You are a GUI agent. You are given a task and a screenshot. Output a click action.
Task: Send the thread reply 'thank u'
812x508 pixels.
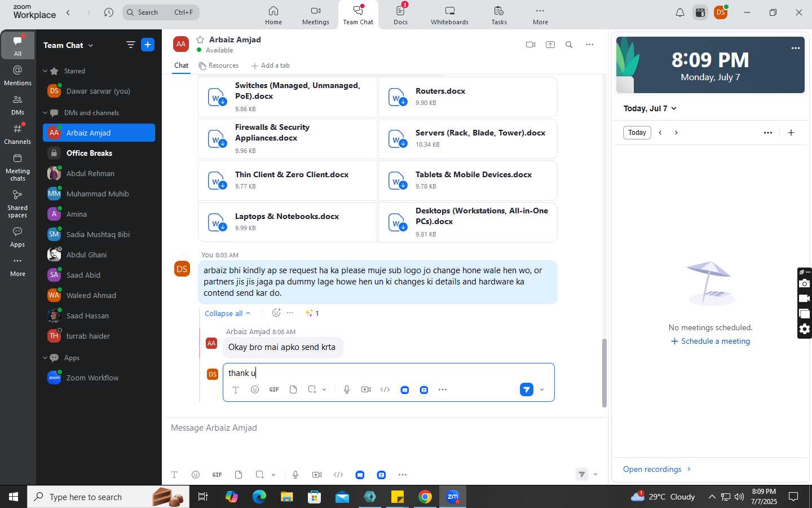526,389
